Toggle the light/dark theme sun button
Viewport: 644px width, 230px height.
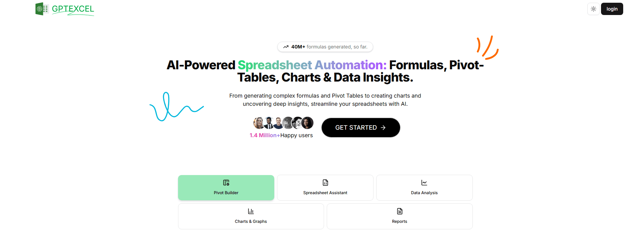593,9
